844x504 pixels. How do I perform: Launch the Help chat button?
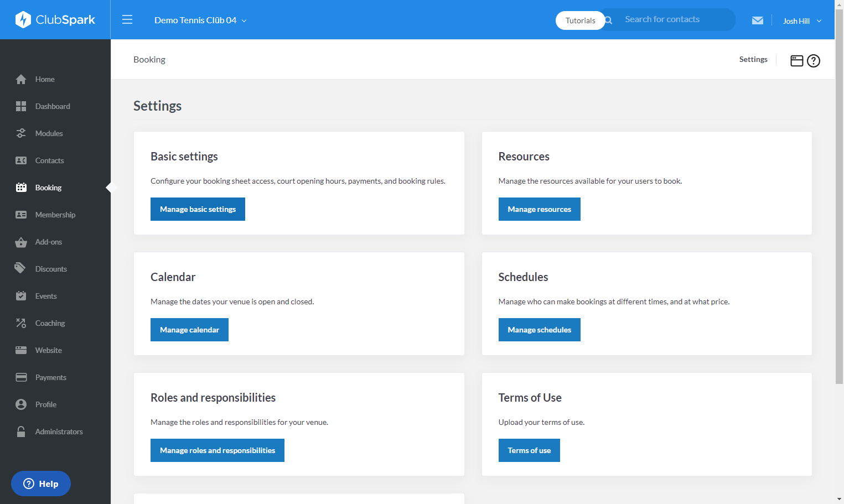tap(41, 484)
